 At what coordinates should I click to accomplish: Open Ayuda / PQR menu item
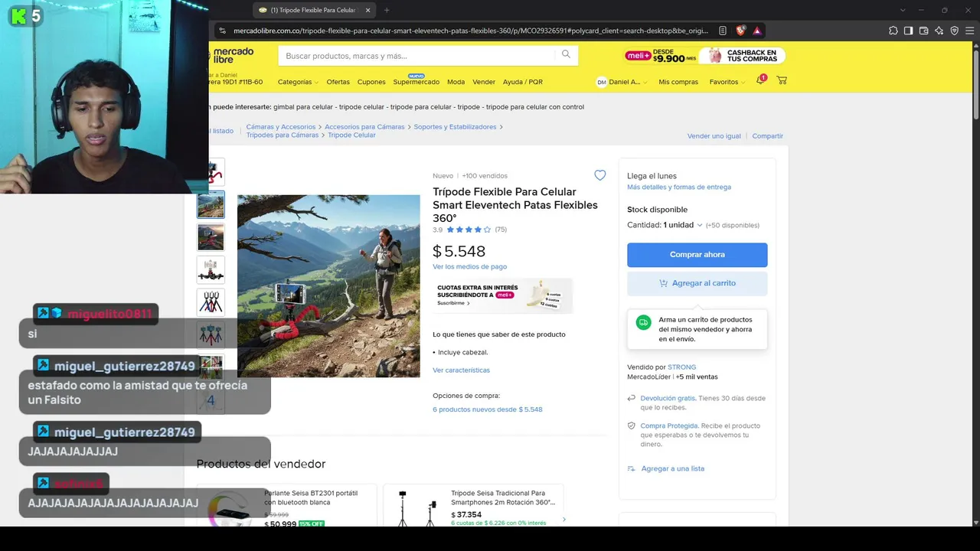[x=523, y=82]
